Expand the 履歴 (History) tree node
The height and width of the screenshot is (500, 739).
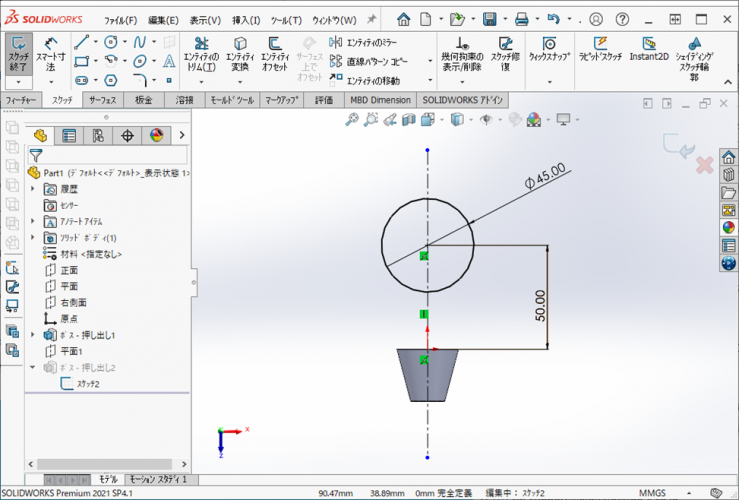pyautogui.click(x=33, y=188)
